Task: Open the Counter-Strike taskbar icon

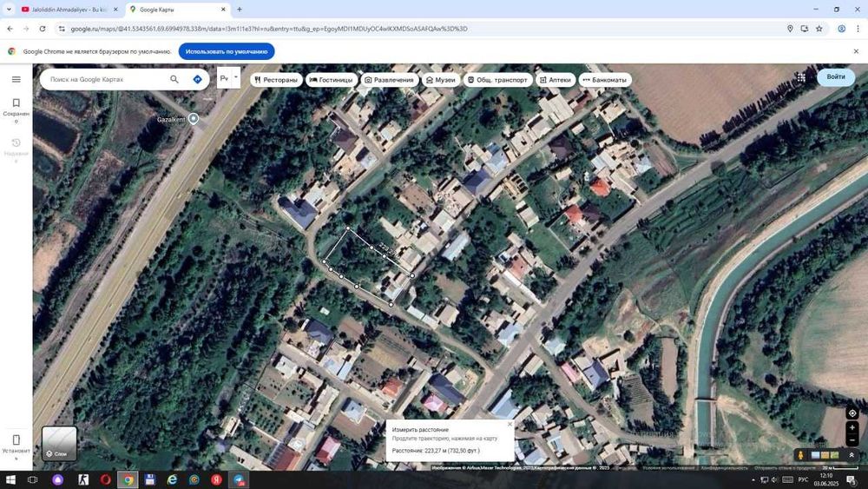Action: pos(83,479)
